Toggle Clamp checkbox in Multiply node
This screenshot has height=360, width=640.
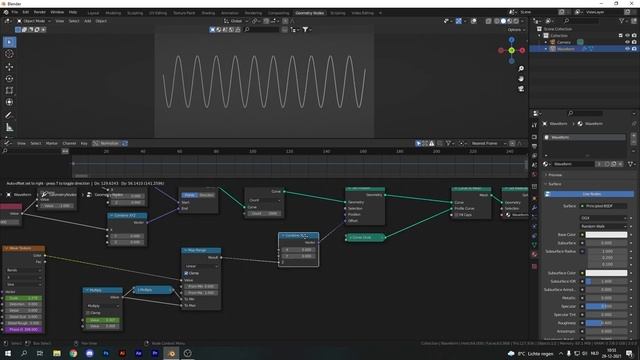click(88, 313)
